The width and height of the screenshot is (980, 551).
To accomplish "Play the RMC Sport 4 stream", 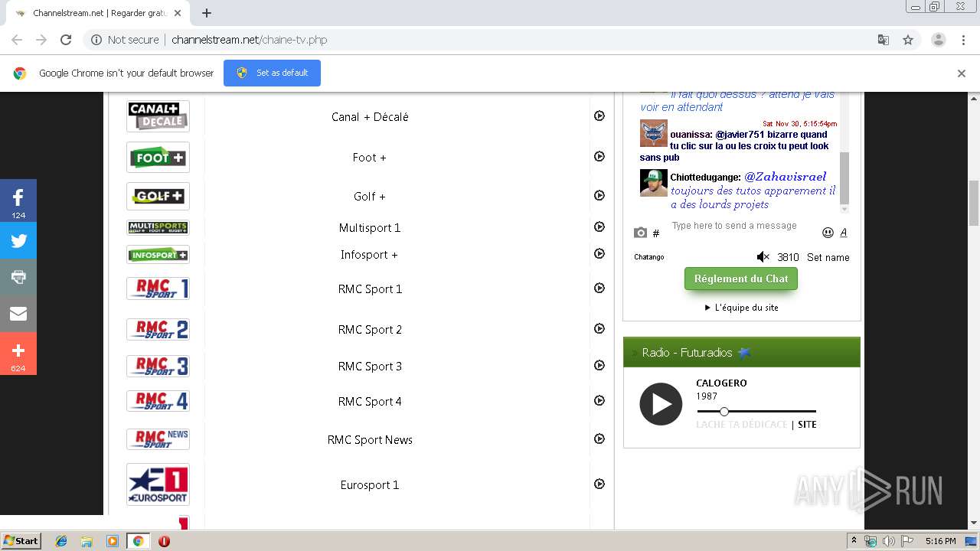I will 599,400.
